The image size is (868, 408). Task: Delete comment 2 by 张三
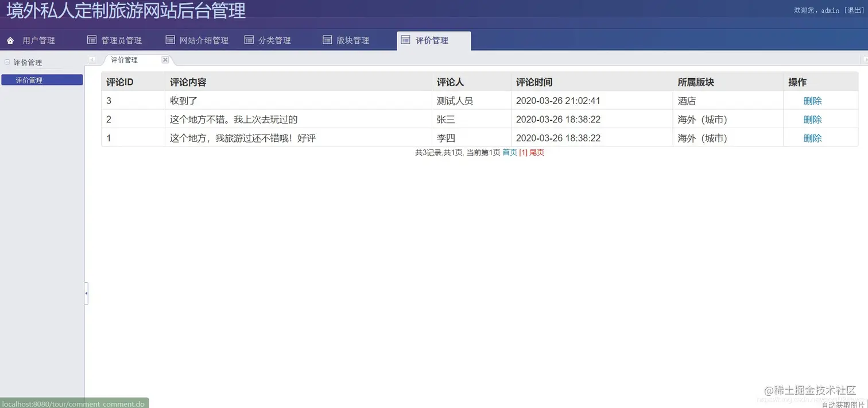click(812, 120)
